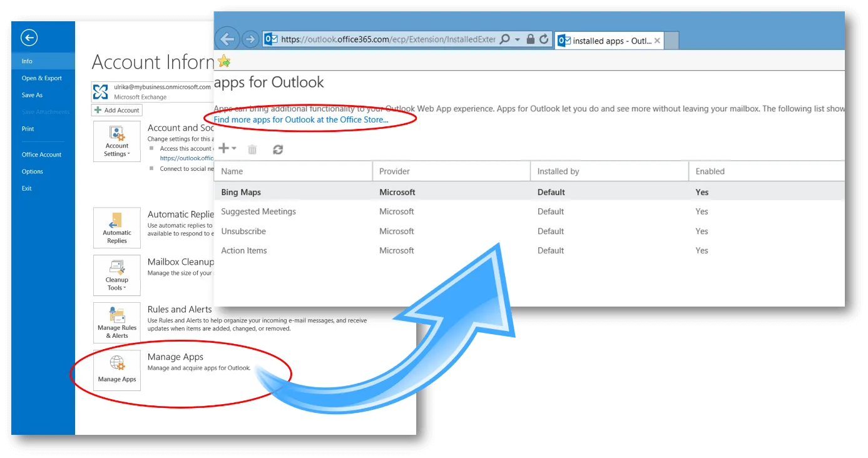Sort by the Enabled column header
This screenshot has width=868, height=458.
click(767, 171)
